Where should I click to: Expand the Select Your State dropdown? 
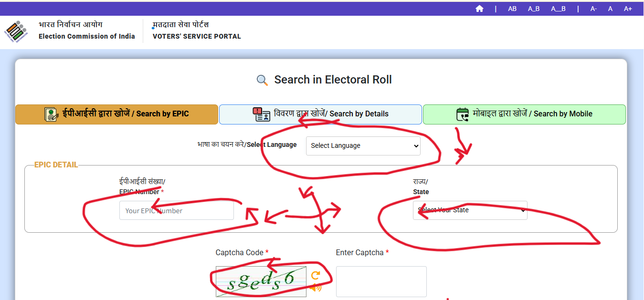pos(470,210)
